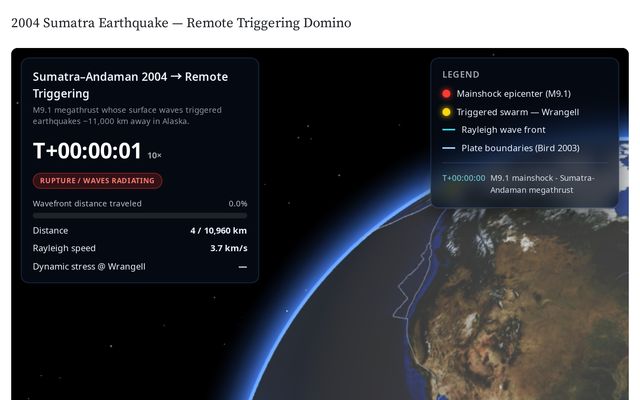Screen dimensions: 640x400
Task: Click the 'Mainshock epicenter (M9.1)' legend label
Action: pyautogui.click(x=513, y=94)
